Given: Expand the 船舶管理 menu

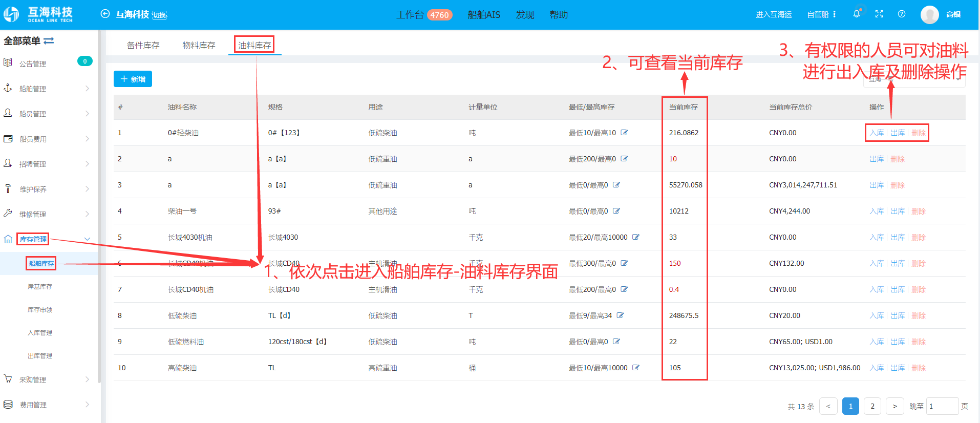Looking at the screenshot, I should (x=87, y=89).
